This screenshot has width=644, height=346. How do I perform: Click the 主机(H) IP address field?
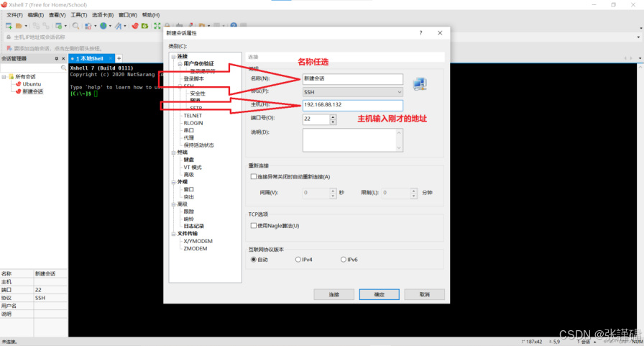click(x=352, y=105)
